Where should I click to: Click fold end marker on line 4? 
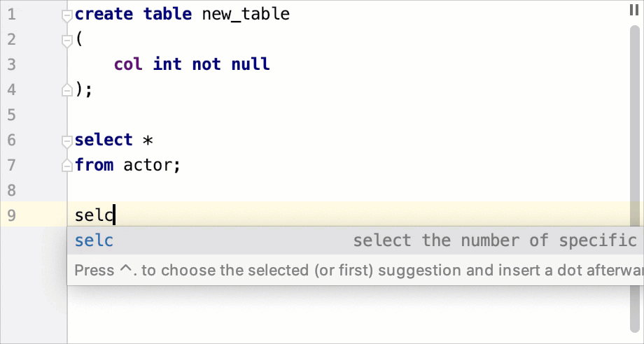pyautogui.click(x=66, y=89)
